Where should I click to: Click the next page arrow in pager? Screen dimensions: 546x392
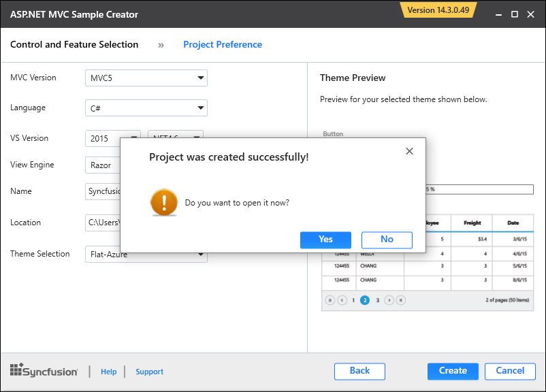click(x=389, y=299)
